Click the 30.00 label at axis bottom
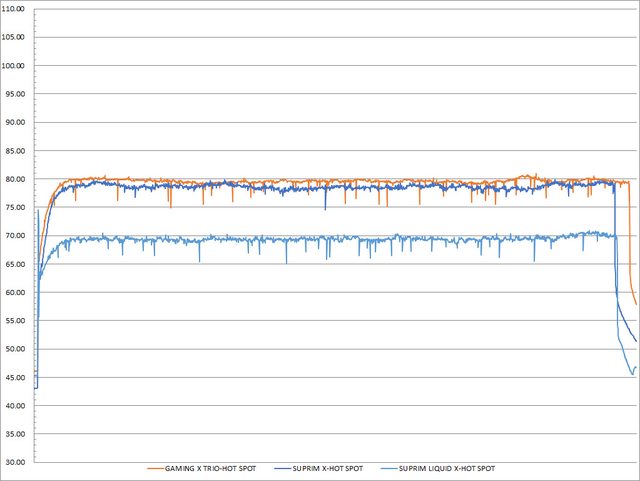Viewport: 640px width, 481px height. 17,463
